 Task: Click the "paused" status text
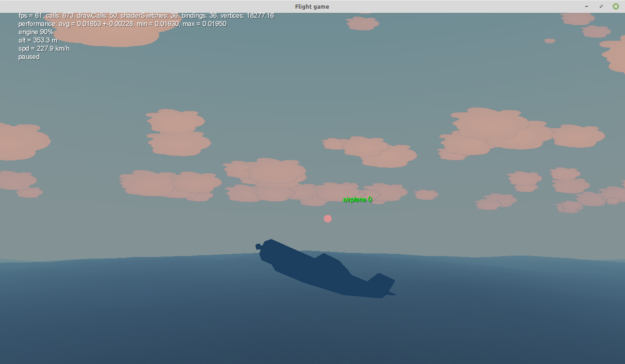(29, 57)
